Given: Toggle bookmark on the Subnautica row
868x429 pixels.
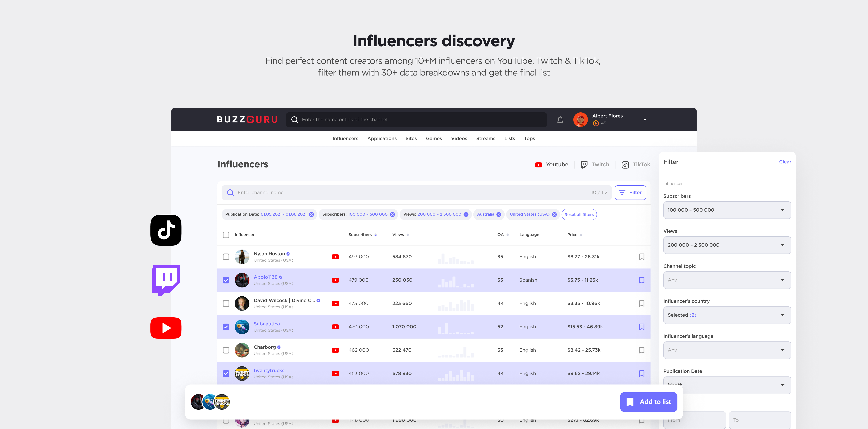Looking at the screenshot, I should point(642,327).
